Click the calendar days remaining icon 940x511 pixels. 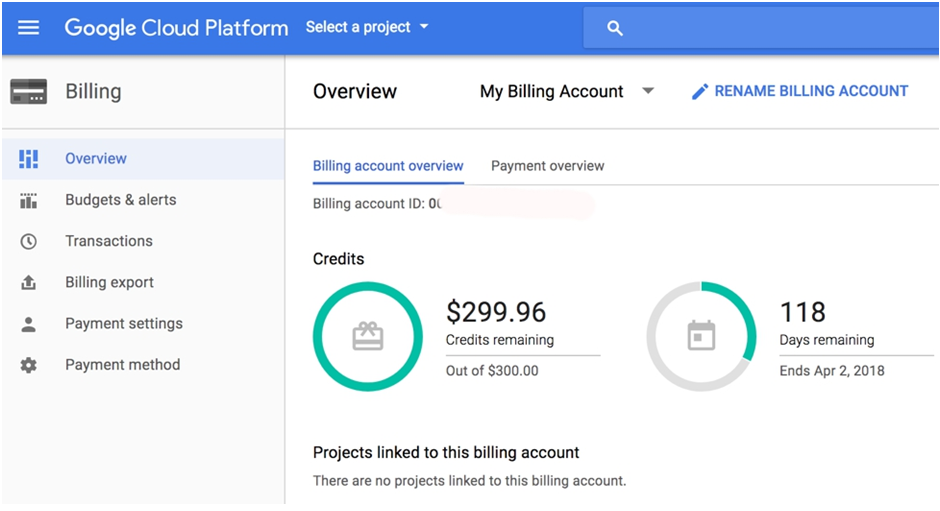coord(701,336)
